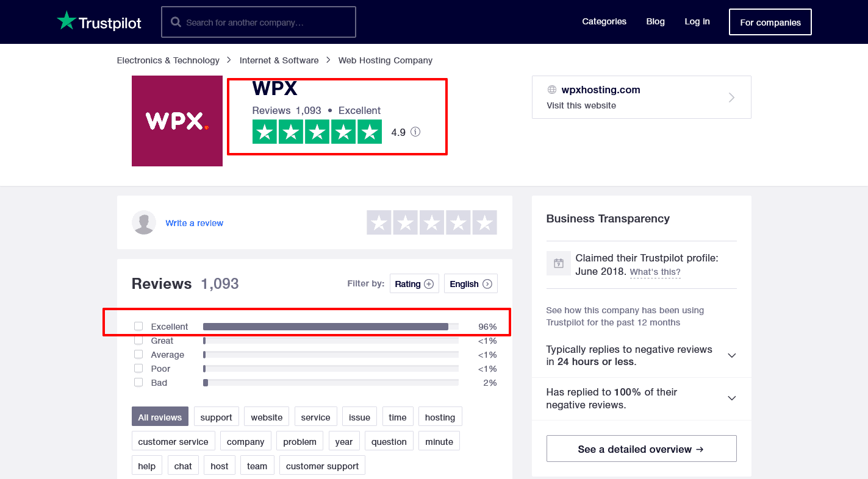Image resolution: width=868 pixels, height=479 pixels.
Task: Click Internet & Software breadcrumb
Action: click(x=279, y=60)
